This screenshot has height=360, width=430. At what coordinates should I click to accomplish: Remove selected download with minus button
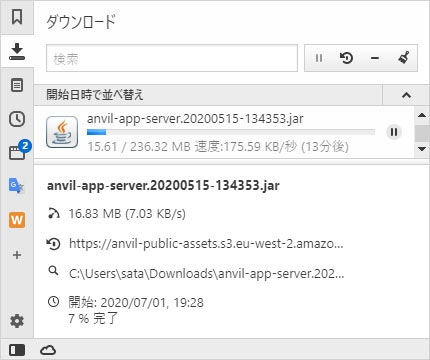pyautogui.click(x=375, y=58)
